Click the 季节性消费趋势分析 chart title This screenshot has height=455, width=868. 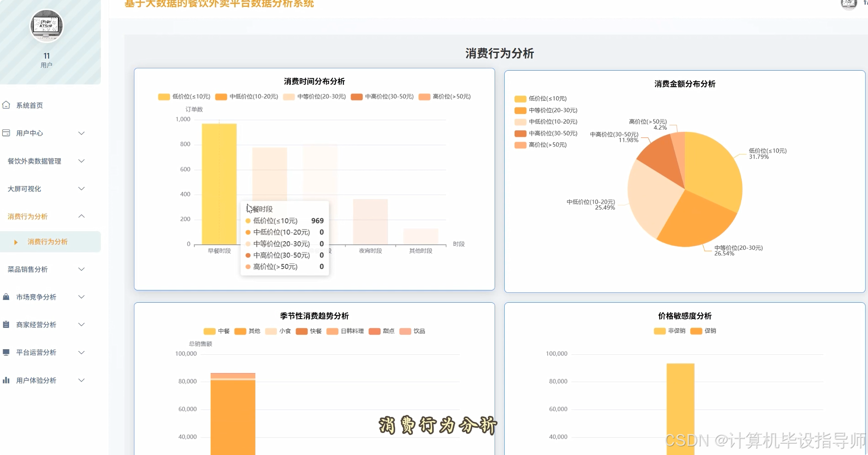[314, 316]
